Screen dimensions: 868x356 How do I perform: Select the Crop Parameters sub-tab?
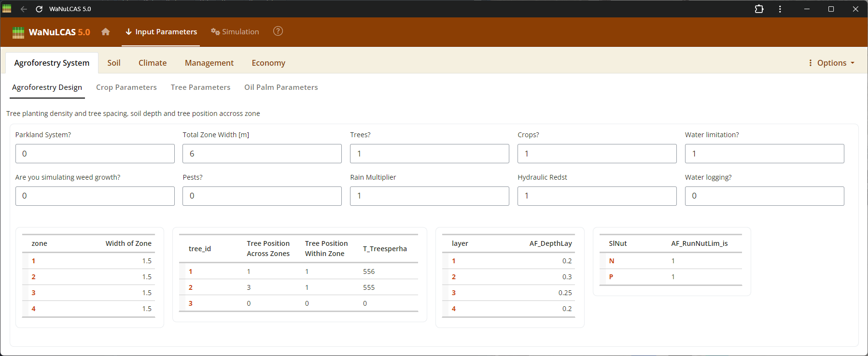[x=126, y=87]
